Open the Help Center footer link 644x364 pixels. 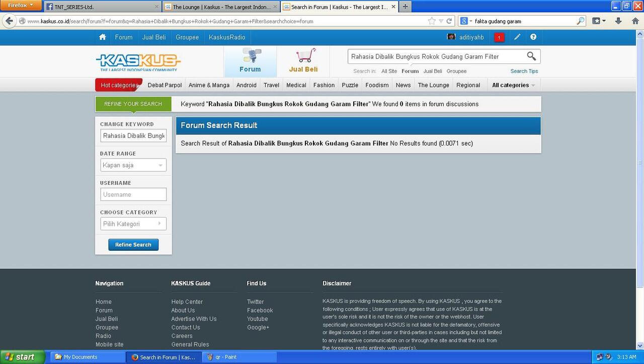coord(187,302)
